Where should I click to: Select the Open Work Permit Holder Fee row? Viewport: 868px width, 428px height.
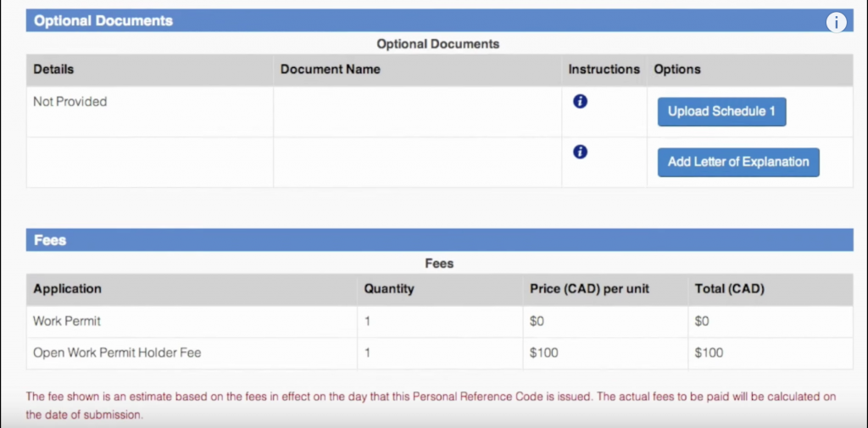(117, 353)
